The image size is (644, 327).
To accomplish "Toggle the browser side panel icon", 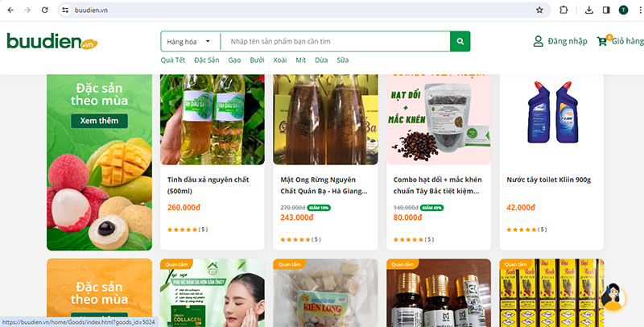I will pos(606,10).
